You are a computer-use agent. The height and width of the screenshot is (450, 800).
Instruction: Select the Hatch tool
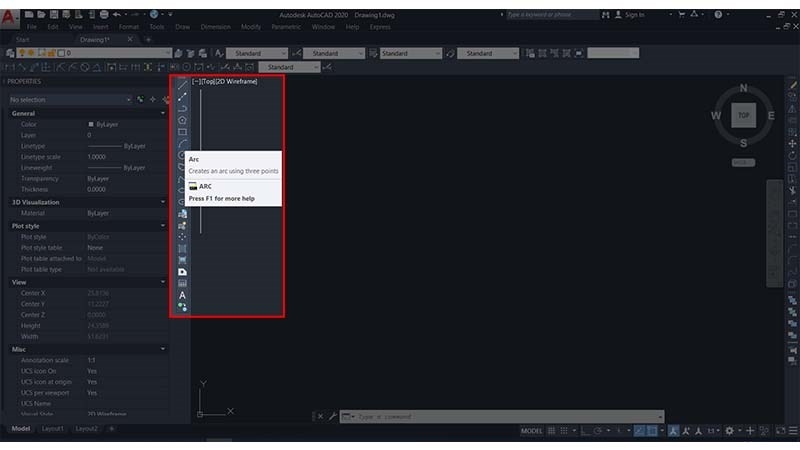[182, 248]
